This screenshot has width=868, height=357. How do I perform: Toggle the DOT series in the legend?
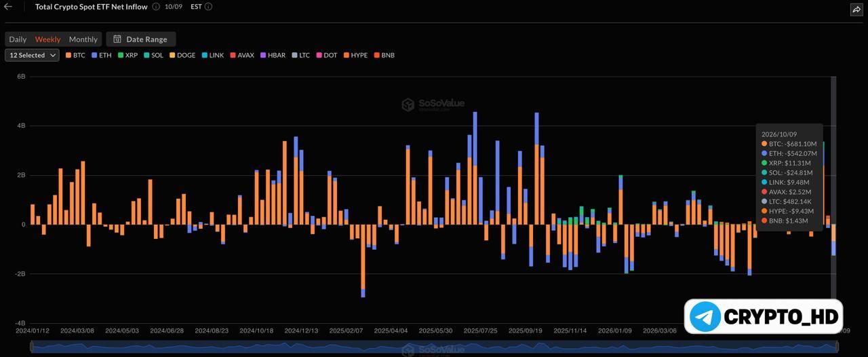coord(326,55)
